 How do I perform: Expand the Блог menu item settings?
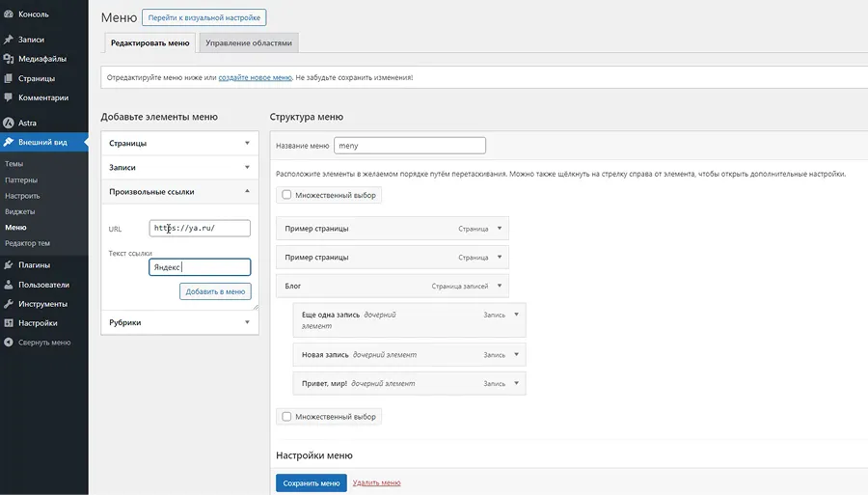tap(500, 286)
